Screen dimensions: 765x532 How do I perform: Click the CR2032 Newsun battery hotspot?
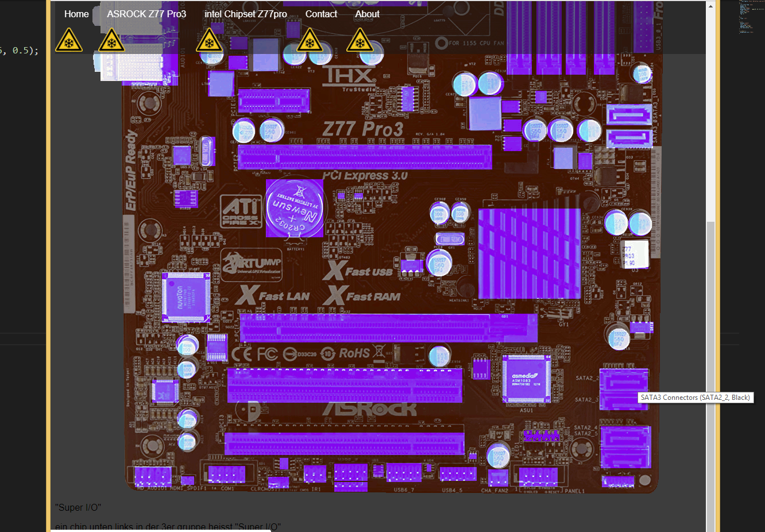click(295, 208)
